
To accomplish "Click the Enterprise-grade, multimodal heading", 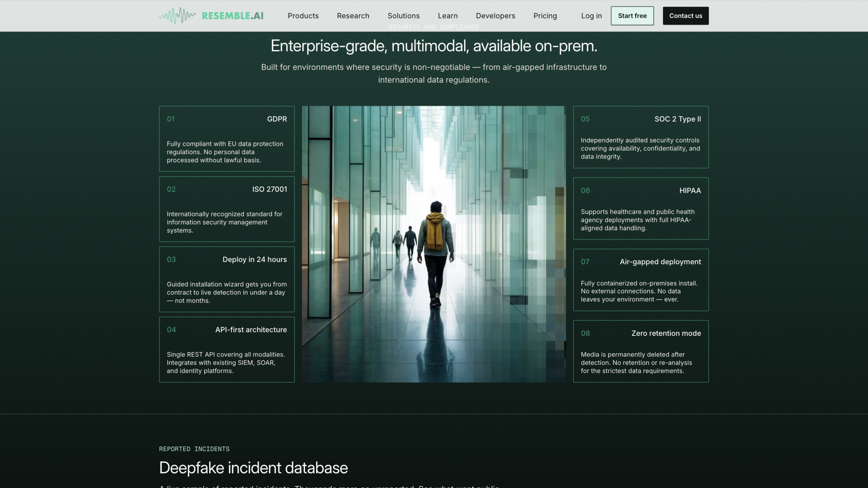I will pyautogui.click(x=434, y=46).
